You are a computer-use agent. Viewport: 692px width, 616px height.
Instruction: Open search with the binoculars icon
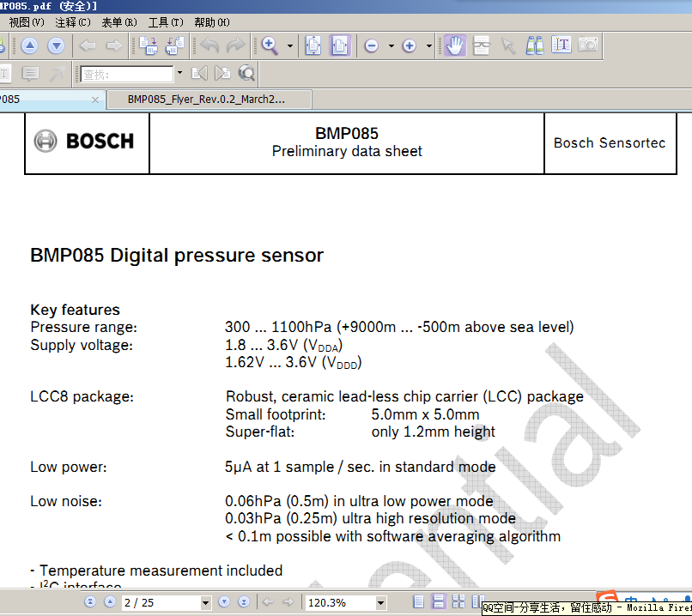535,45
